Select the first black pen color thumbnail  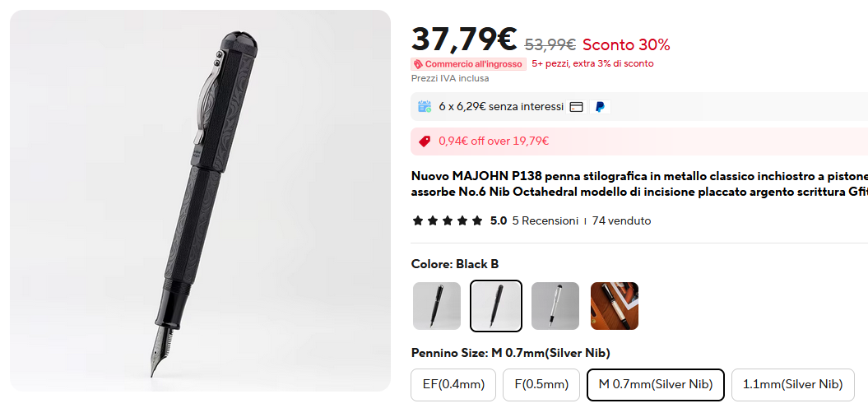tap(437, 306)
